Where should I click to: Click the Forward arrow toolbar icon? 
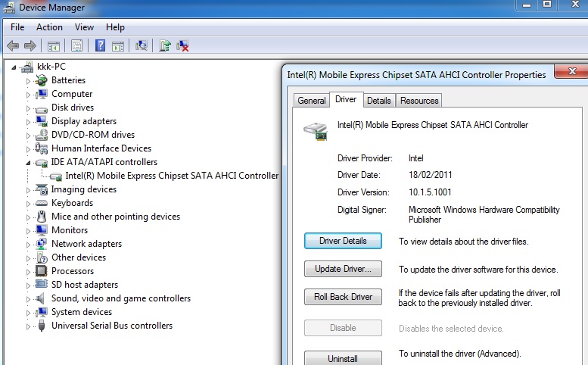point(30,45)
